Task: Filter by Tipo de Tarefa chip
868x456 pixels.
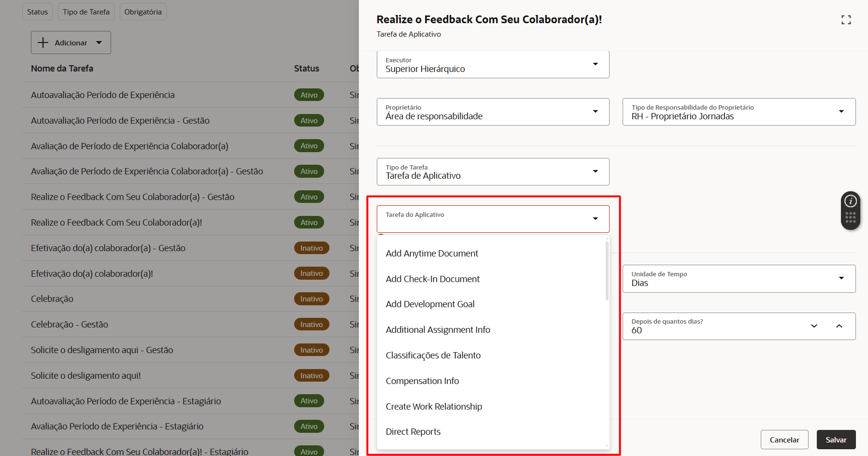Action: tap(86, 12)
